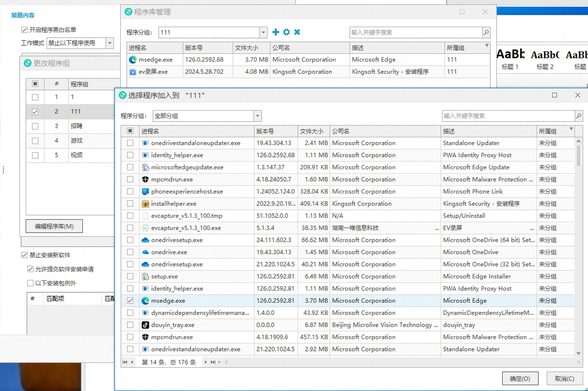Click the magnifier icon in selection dialog
Viewport: 588px width, 391px height.
[579, 116]
